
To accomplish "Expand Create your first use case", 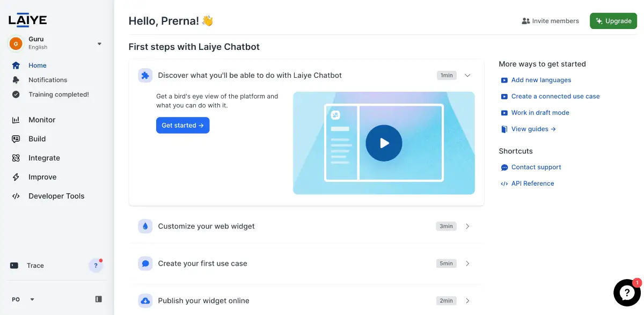I will click(306, 263).
